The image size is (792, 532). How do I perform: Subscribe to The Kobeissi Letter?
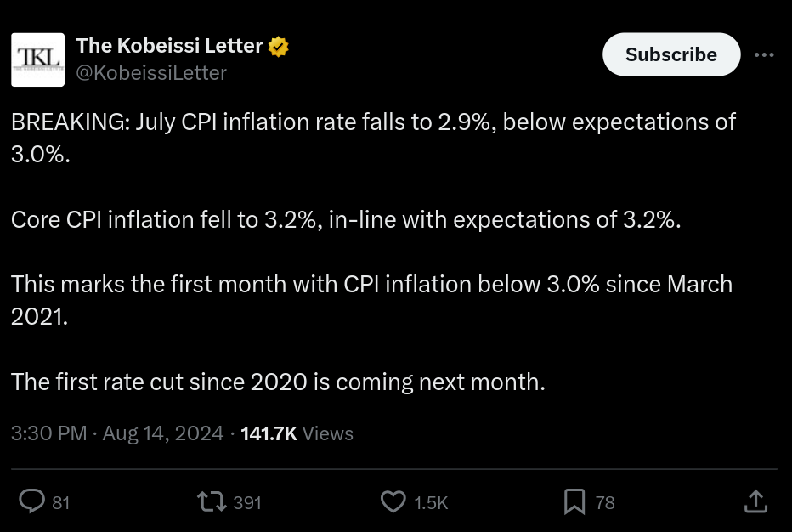coord(671,54)
